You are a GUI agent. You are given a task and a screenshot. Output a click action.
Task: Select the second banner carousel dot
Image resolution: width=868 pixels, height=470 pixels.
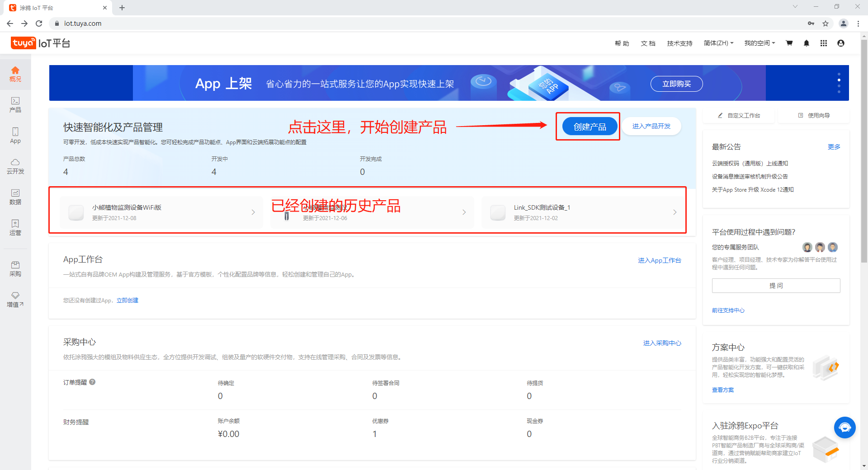point(839,80)
